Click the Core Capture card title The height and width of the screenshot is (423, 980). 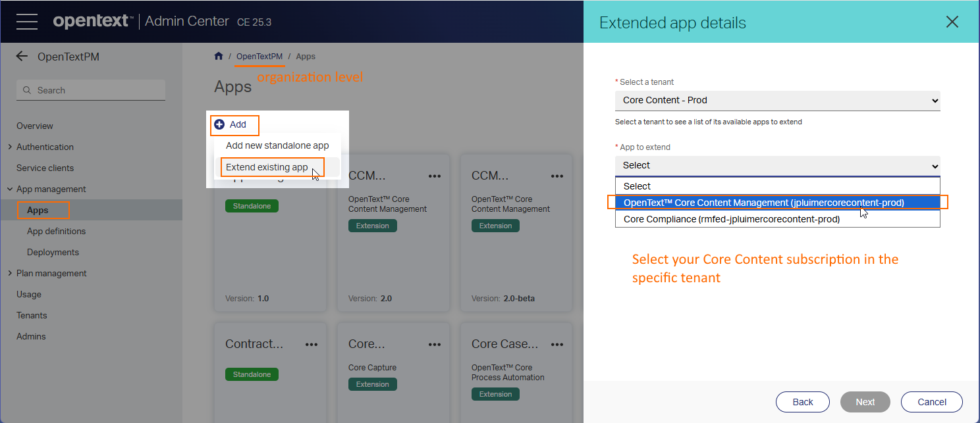(x=366, y=344)
